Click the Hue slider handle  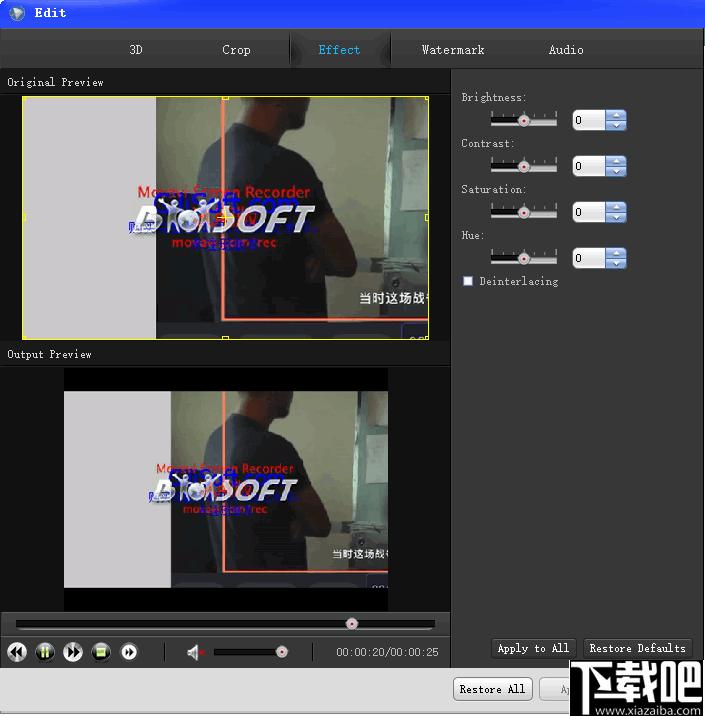click(524, 259)
